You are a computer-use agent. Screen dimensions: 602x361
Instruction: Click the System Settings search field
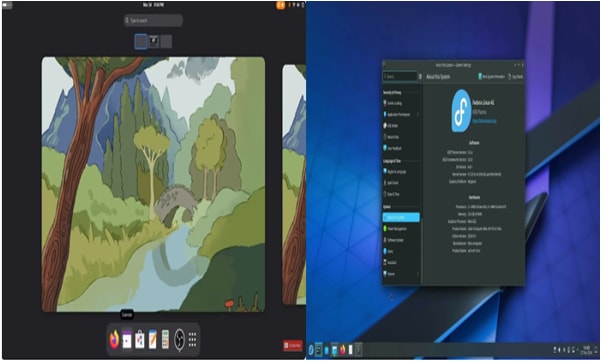tap(400, 76)
